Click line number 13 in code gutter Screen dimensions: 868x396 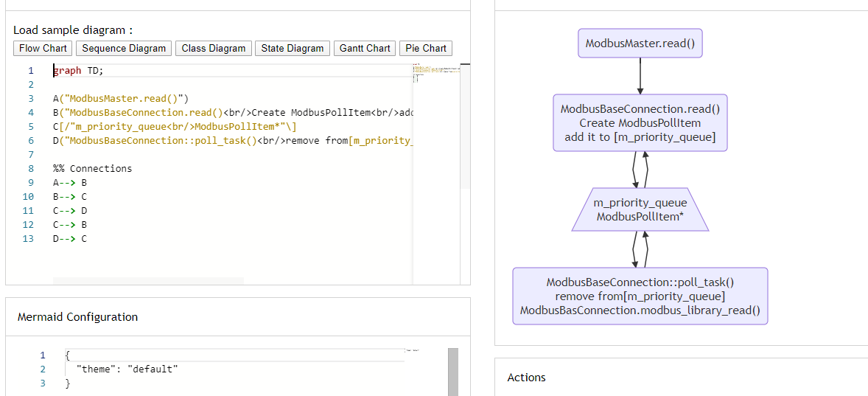pos(28,239)
